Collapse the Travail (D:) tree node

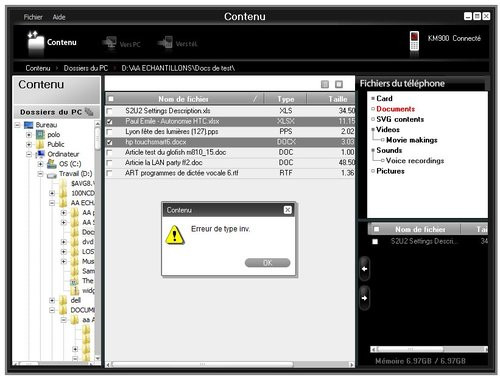point(40,174)
